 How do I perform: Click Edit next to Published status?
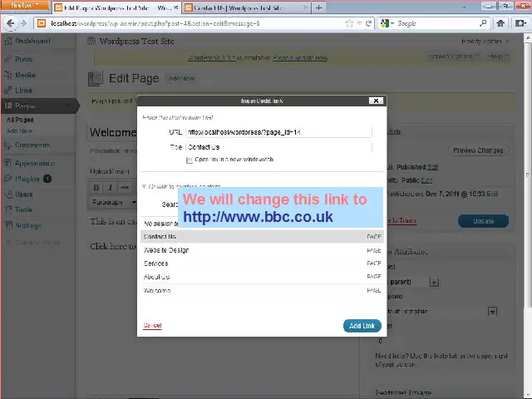pyautogui.click(x=432, y=167)
